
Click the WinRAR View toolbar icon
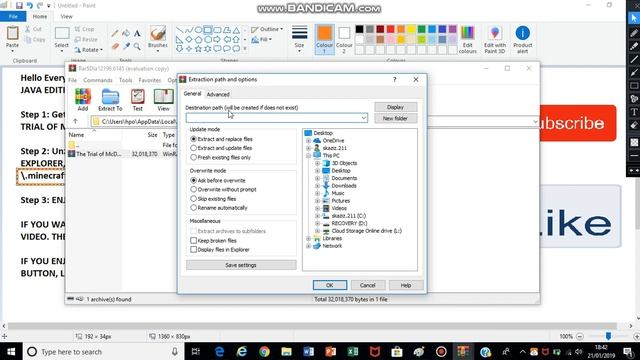[163, 100]
